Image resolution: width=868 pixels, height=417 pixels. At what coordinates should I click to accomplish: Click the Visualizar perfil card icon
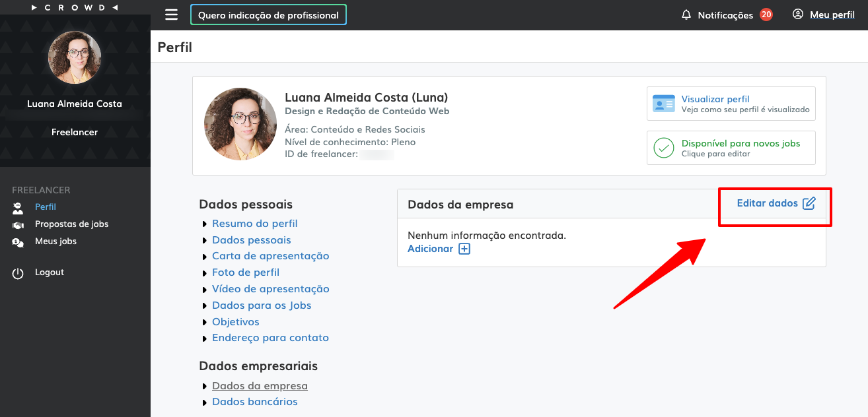tap(663, 104)
